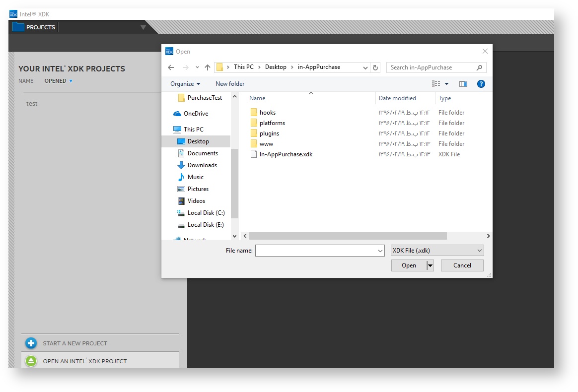Click the Documents icon in navigation pane

[x=181, y=153]
